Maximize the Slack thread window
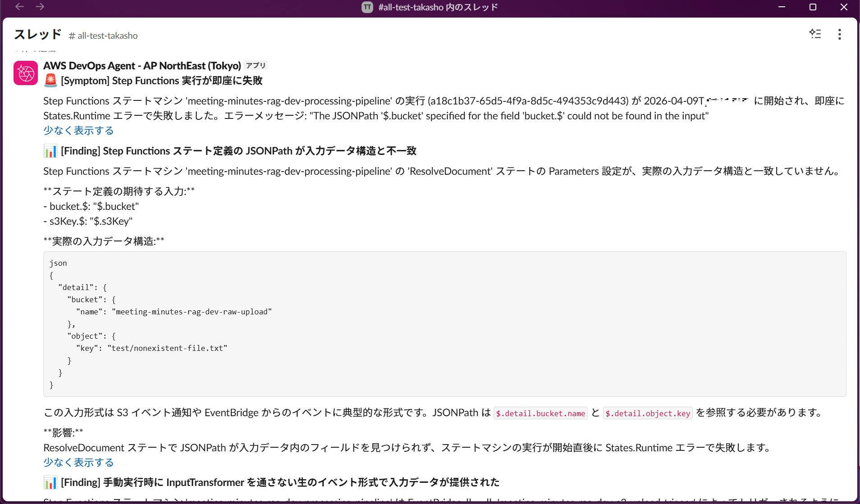 813,7
